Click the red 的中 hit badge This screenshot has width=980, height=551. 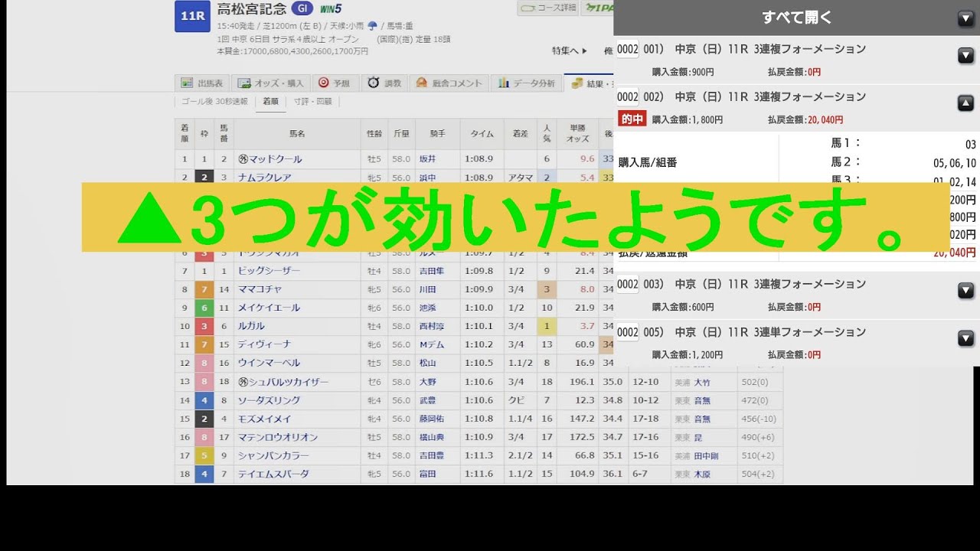[x=632, y=119]
